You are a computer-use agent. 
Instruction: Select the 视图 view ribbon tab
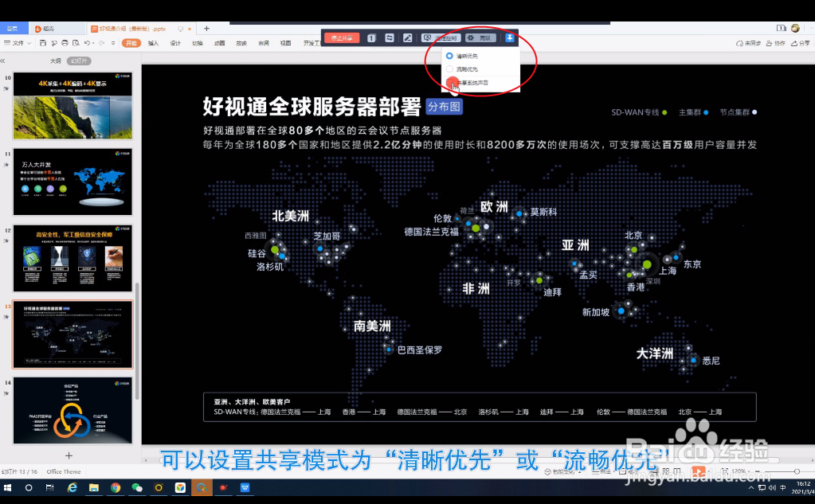[x=285, y=43]
